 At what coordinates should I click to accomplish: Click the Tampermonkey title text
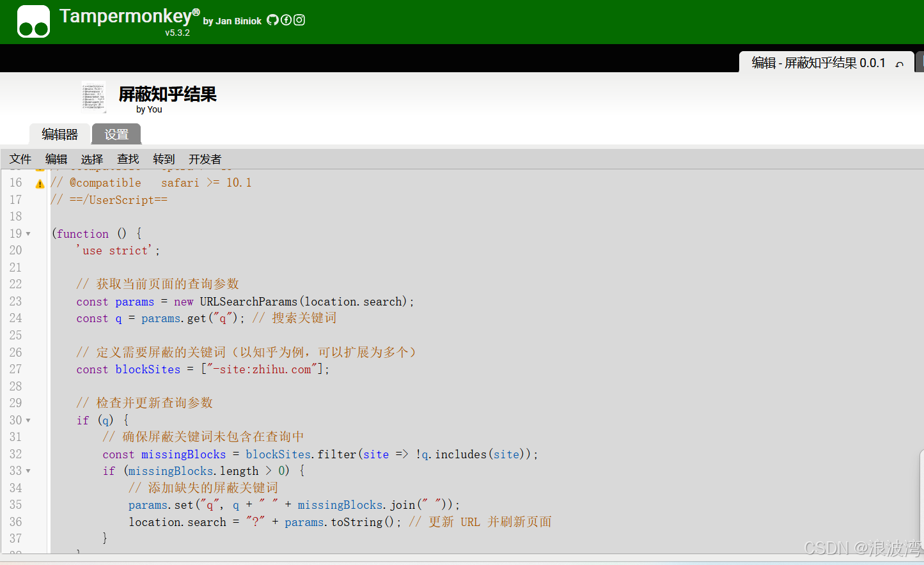point(130,16)
